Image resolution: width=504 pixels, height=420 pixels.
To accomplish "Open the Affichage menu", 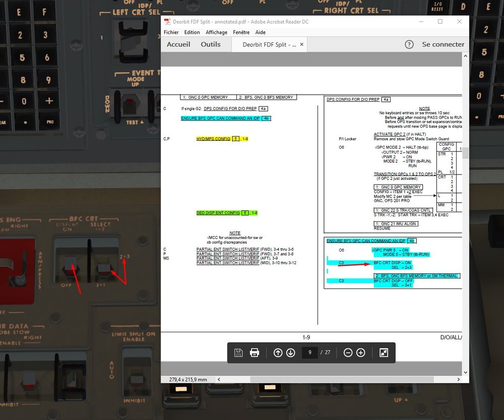I will point(216,32).
